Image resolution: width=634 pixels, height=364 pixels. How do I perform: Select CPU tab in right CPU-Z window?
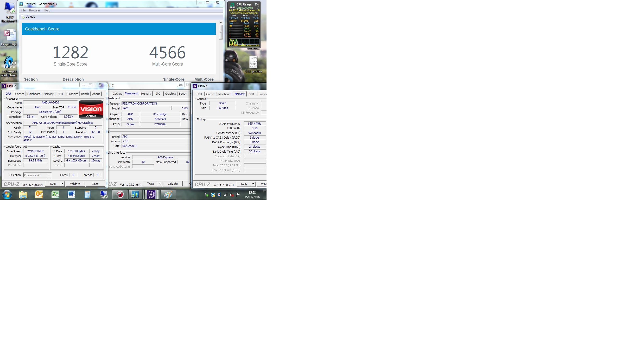click(199, 94)
